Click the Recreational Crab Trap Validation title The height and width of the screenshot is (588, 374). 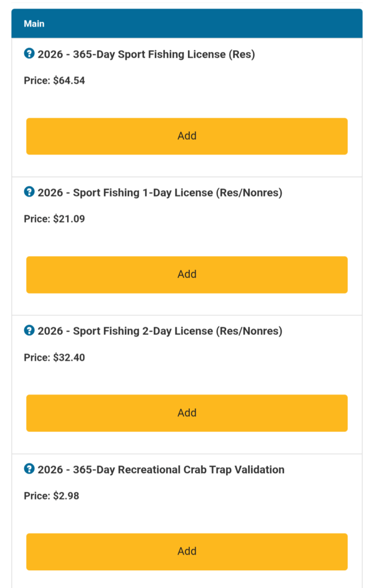(161, 470)
